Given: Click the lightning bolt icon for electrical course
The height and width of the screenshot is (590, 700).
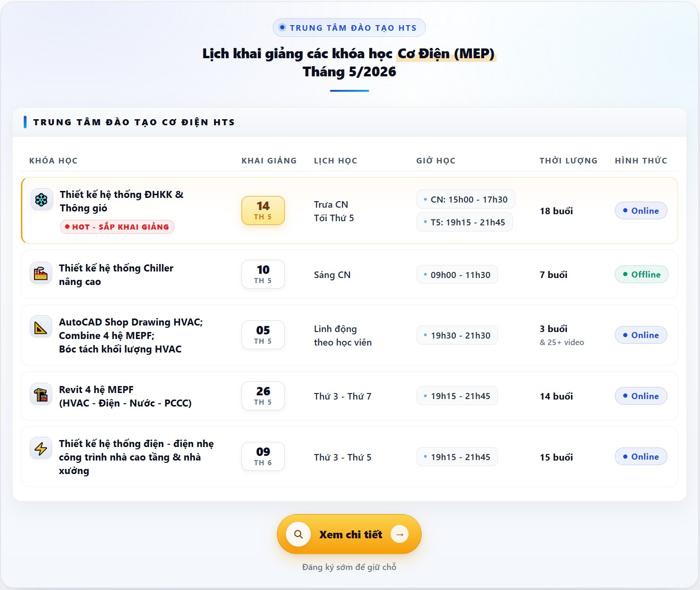Looking at the screenshot, I should (41, 448).
